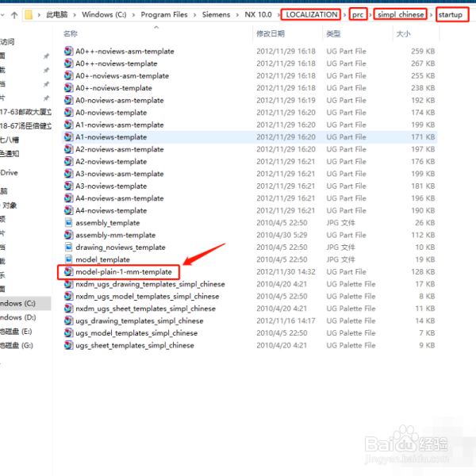Image resolution: width=476 pixels, height=476 pixels.
Task: Click the ugs_sheet_templates_simpl_chinese palette icon
Action: pyautogui.click(x=68, y=345)
